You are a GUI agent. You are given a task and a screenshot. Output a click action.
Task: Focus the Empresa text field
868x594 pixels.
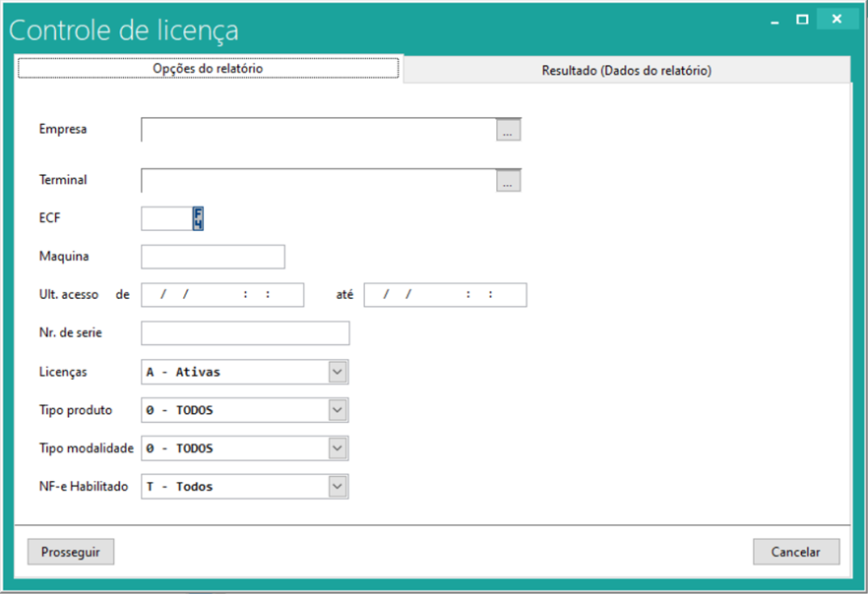point(318,130)
